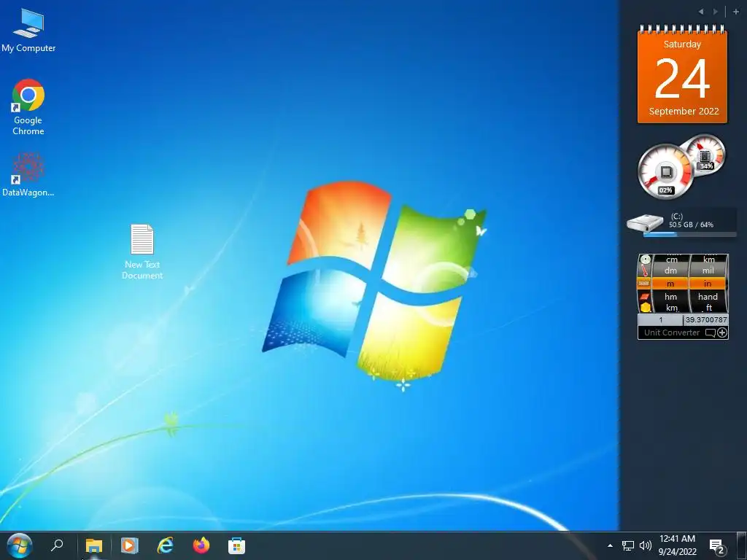Screen dimensions: 747x560
Task: Show hidden system tray icons
Action: click(x=610, y=545)
